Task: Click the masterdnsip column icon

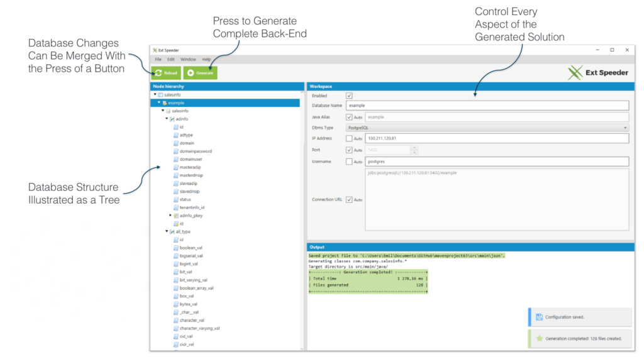Action: tap(176, 175)
